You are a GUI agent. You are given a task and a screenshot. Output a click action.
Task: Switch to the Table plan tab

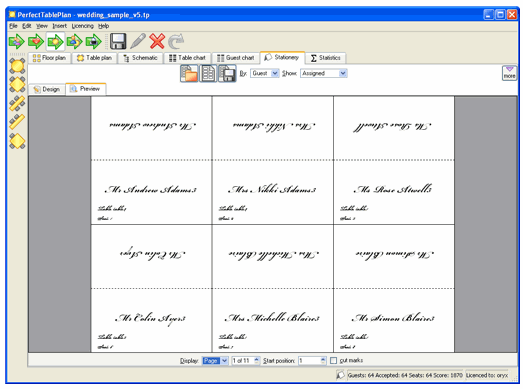[x=94, y=58]
